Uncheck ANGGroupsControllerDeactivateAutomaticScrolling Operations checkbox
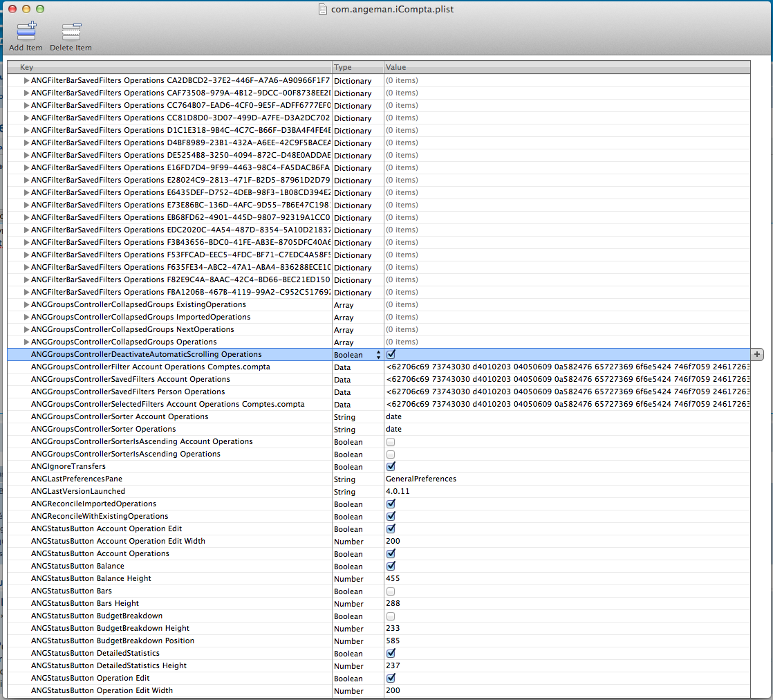 point(391,354)
